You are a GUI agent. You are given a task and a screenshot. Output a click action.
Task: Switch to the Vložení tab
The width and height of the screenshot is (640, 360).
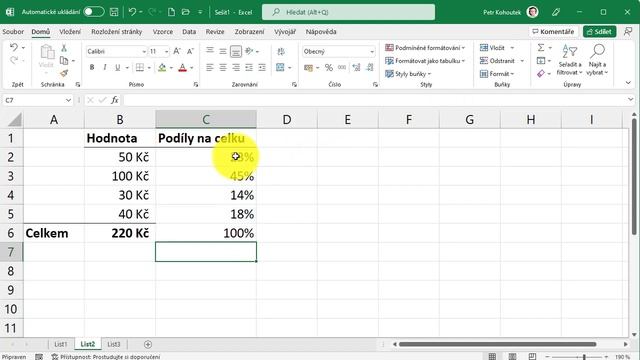70,31
